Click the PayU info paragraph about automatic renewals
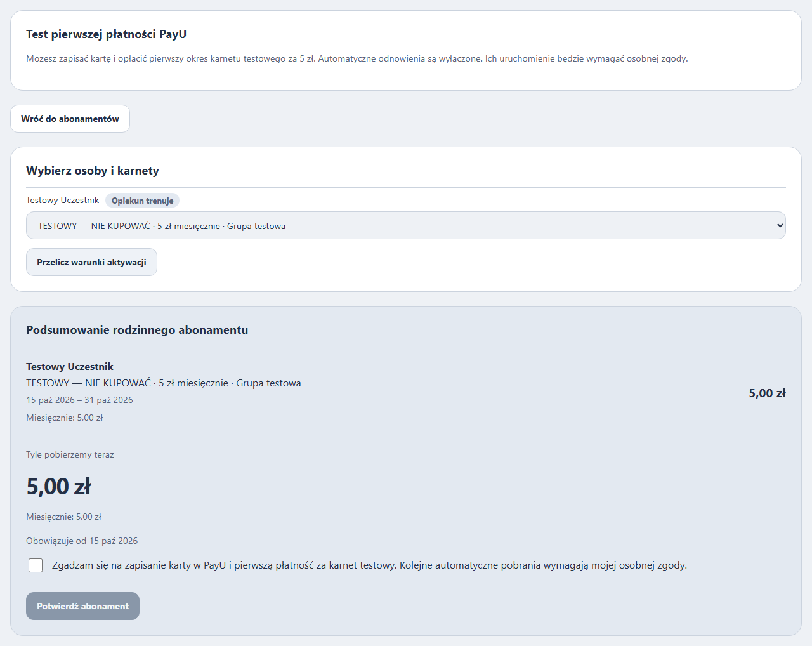 (357, 58)
